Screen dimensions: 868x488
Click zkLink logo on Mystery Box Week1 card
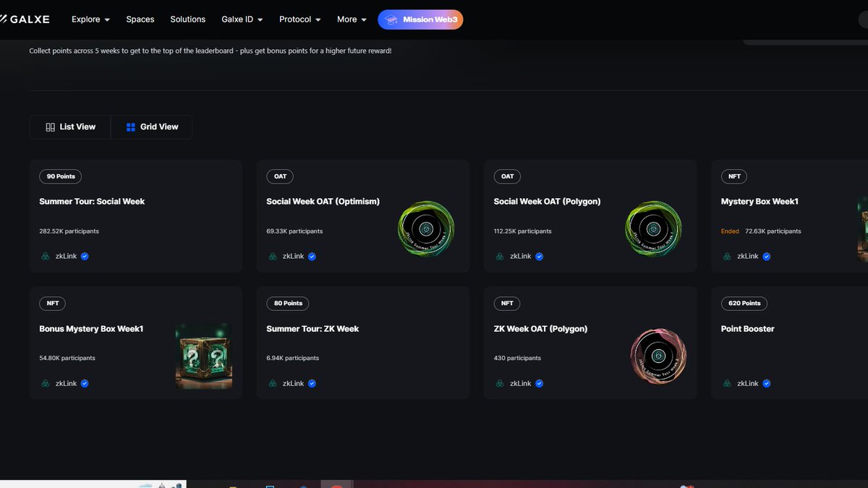[727, 256]
